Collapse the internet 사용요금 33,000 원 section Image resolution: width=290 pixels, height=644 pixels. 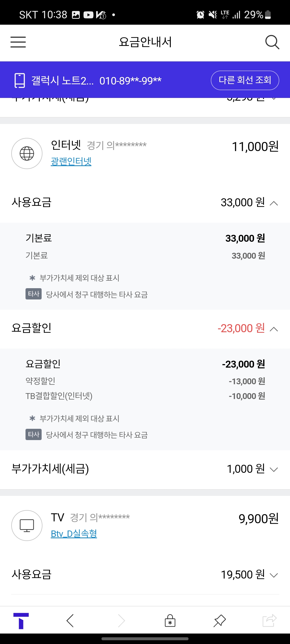pos(274,203)
